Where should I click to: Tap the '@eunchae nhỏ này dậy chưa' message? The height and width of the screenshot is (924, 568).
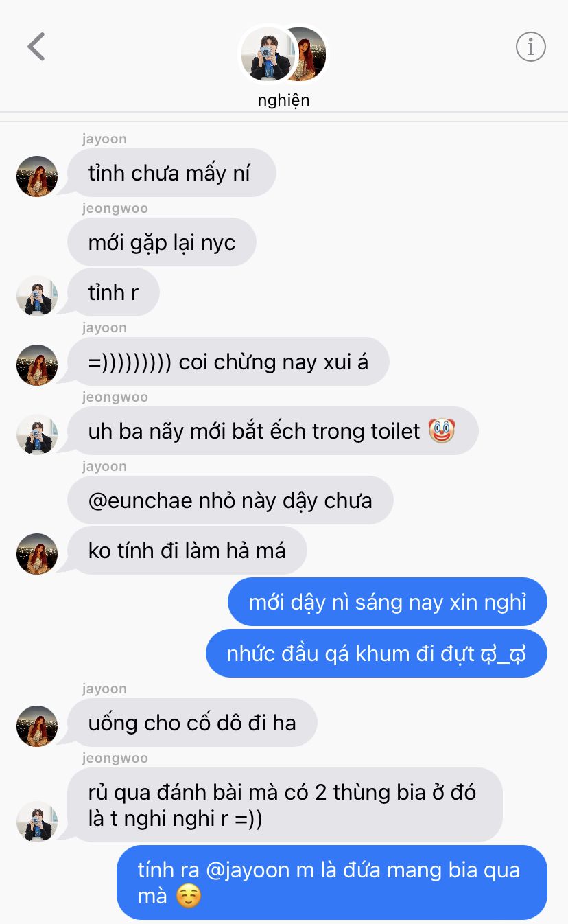click(230, 500)
